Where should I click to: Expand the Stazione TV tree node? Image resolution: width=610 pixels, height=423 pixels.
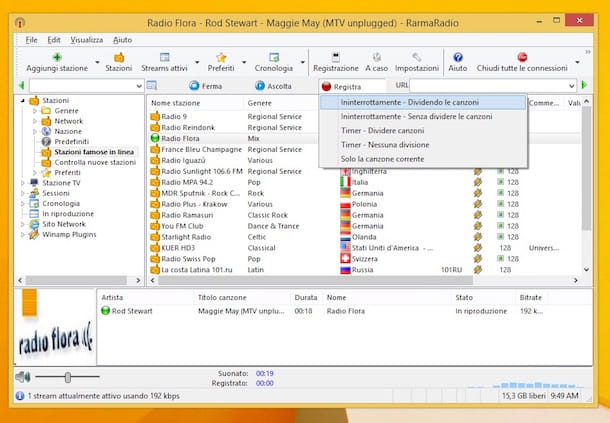(23, 183)
